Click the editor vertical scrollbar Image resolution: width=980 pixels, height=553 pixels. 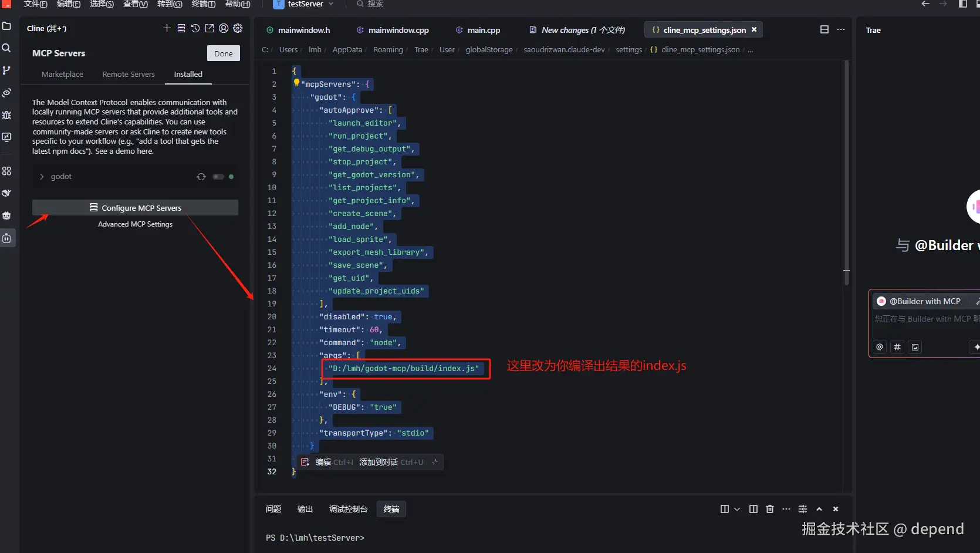[x=847, y=173]
